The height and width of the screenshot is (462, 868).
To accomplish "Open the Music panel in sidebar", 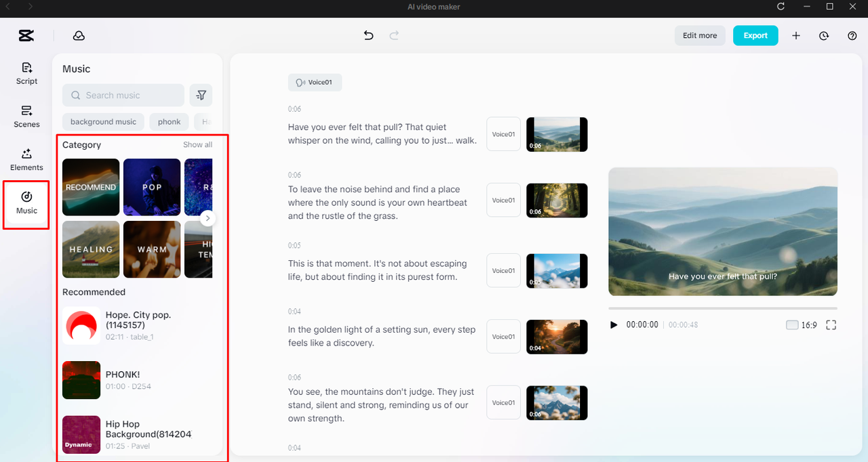I will click(x=26, y=204).
